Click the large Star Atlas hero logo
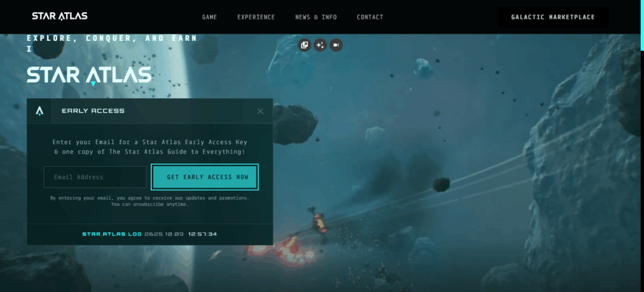Screen dimensions: 644x292 [89, 75]
